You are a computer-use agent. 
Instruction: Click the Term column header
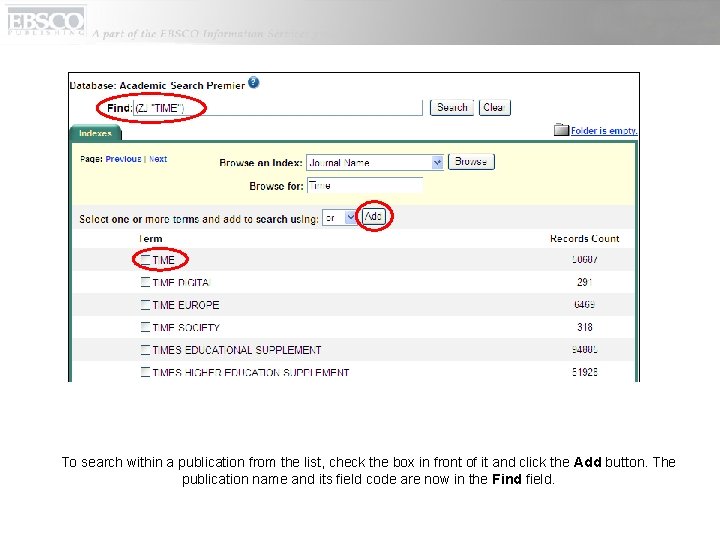[151, 239]
